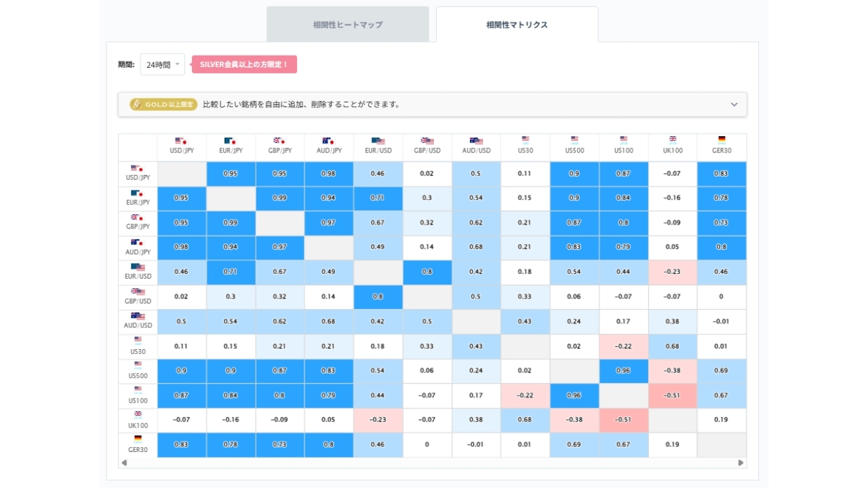Image resolution: width=868 pixels, height=488 pixels.
Task: Click the UK100 column header label
Action: tap(673, 150)
